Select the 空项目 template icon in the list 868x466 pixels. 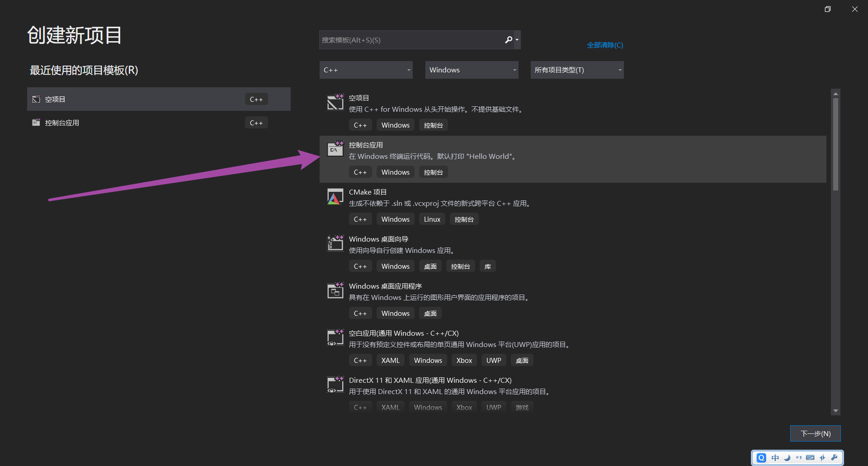335,102
